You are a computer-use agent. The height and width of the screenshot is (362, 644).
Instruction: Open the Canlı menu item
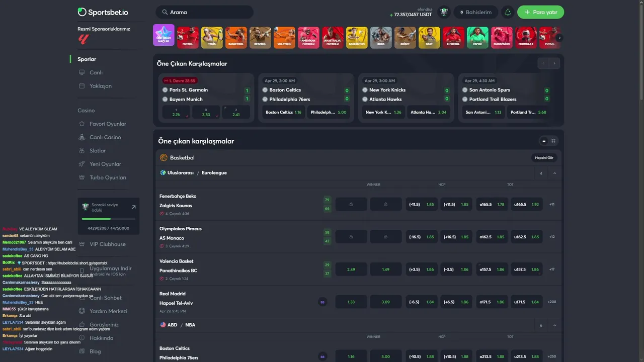(x=96, y=72)
